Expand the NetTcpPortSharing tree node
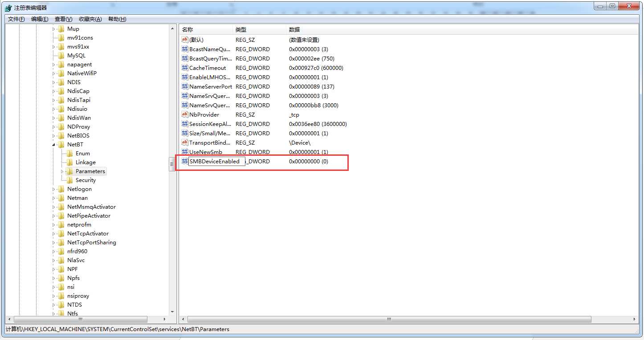This screenshot has height=340, width=644. pos(54,243)
